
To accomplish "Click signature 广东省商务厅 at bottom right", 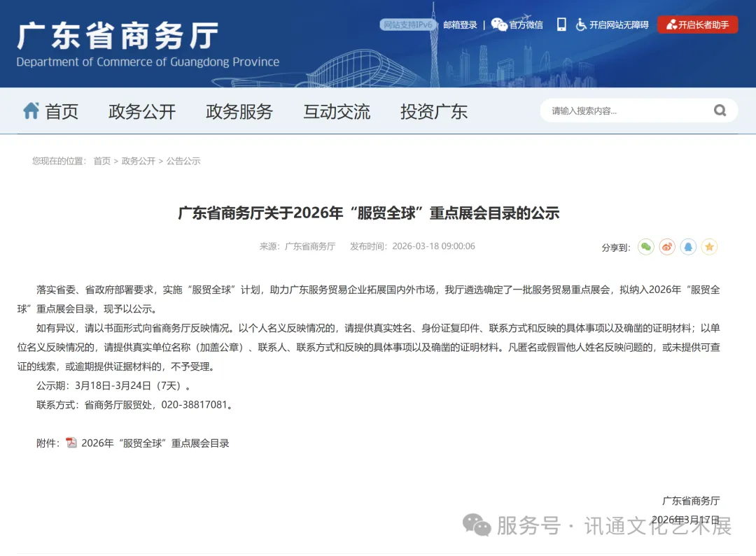I will pyautogui.click(x=691, y=501).
